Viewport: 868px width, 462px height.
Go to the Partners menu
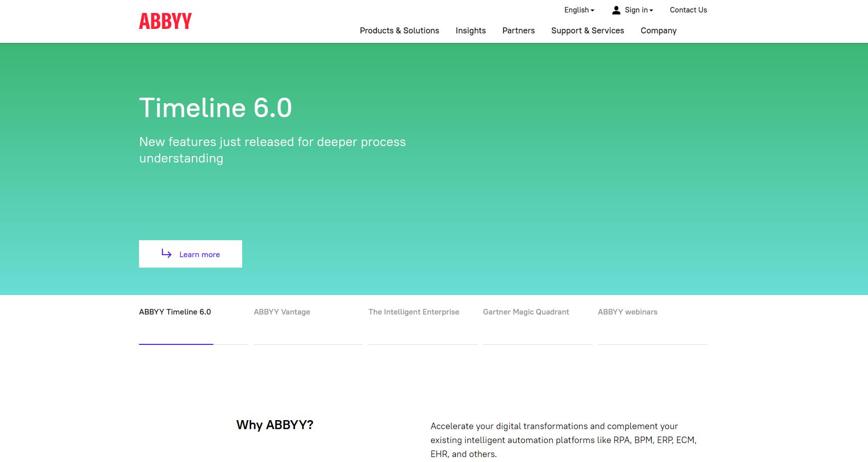(x=518, y=30)
